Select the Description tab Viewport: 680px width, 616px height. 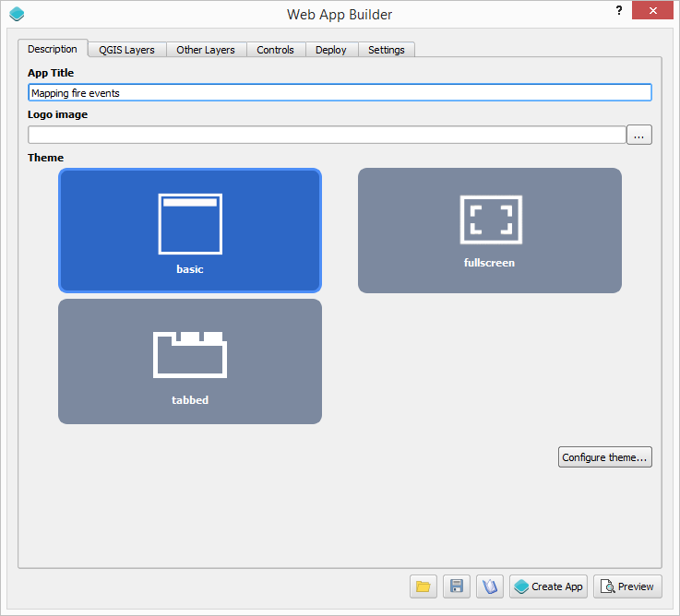pyautogui.click(x=53, y=49)
